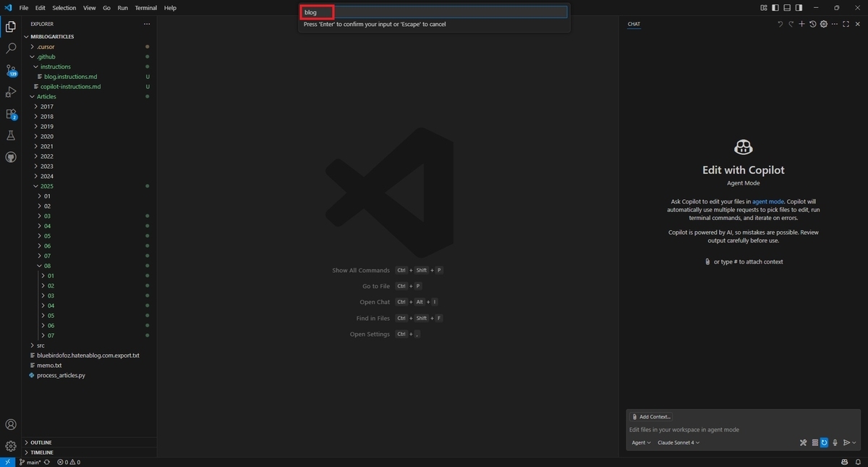Click the redo arrow in Chat header
868x467 pixels.
point(791,24)
